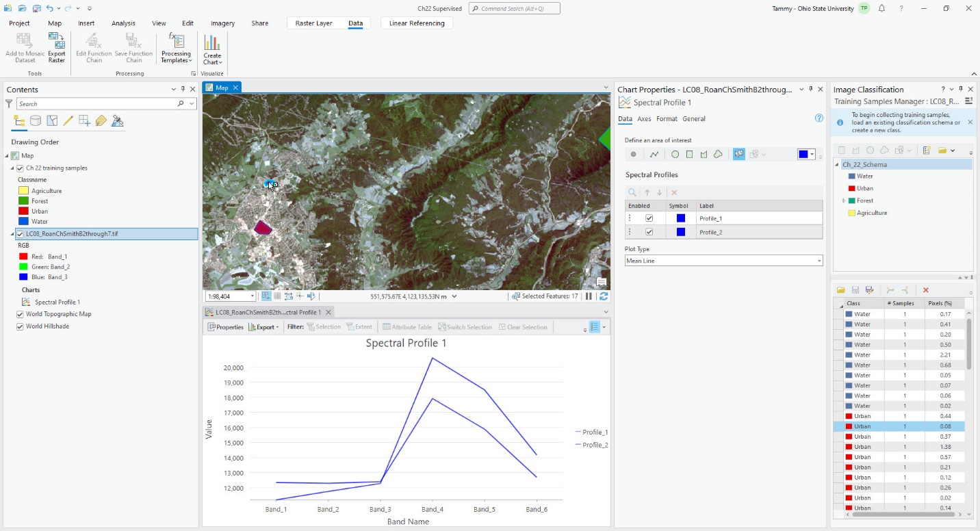Uncheck the Ch 22 training samples layer
Screen dimensions: 980x531
pyautogui.click(x=20, y=168)
